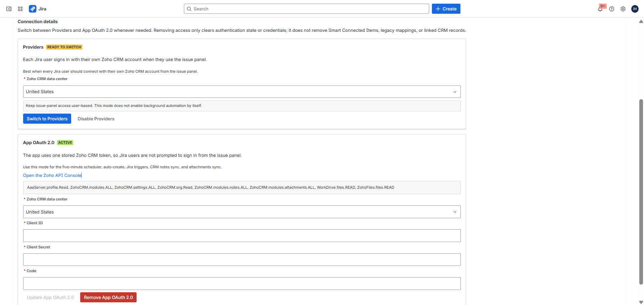Open the Zoho API Console link

pyautogui.click(x=52, y=175)
